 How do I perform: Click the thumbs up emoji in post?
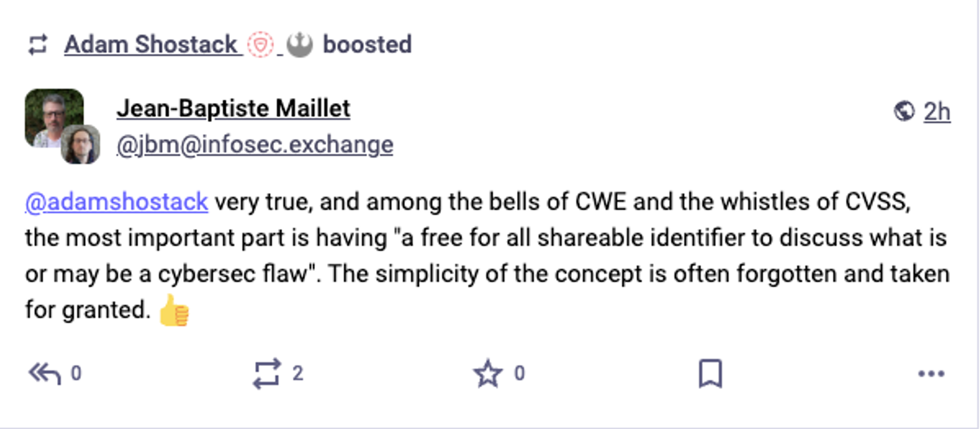[x=174, y=310]
